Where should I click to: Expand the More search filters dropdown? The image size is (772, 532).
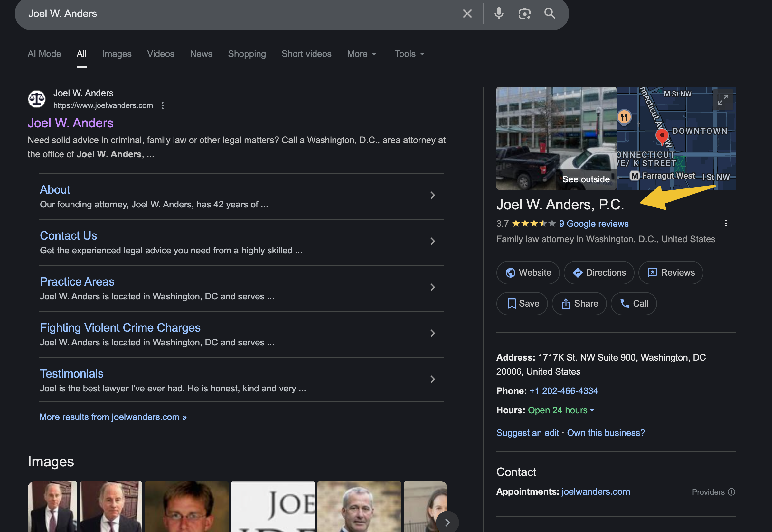click(x=362, y=54)
